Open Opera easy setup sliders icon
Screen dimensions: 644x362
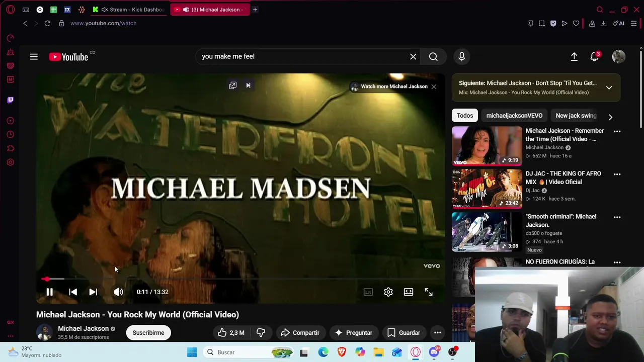[x=634, y=23]
